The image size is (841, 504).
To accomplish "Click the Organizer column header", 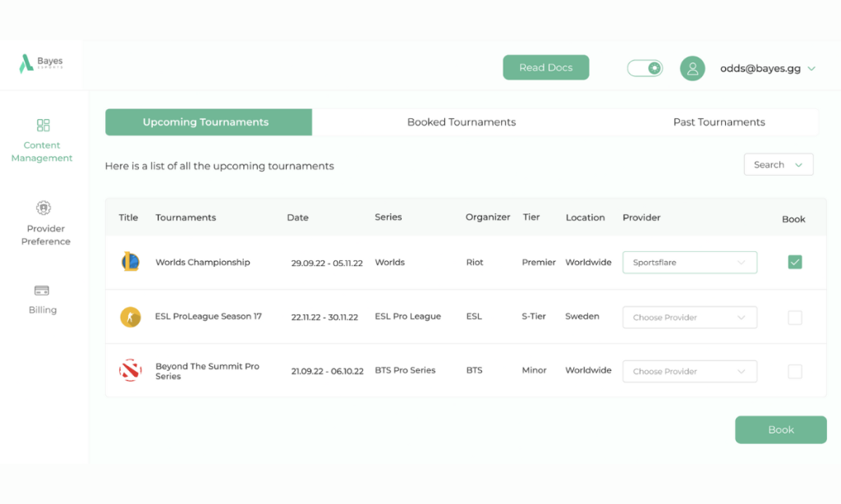I will 488,218.
